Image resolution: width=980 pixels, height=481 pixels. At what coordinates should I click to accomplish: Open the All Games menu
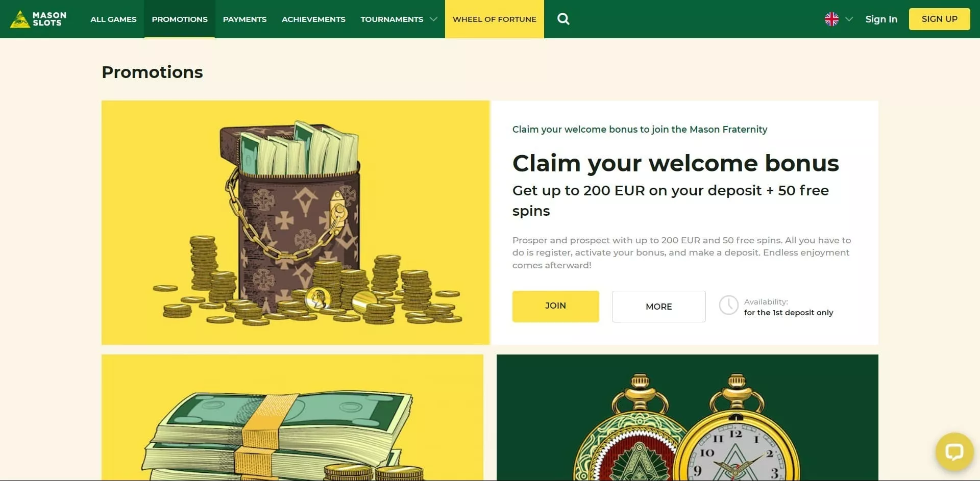pyautogui.click(x=113, y=19)
